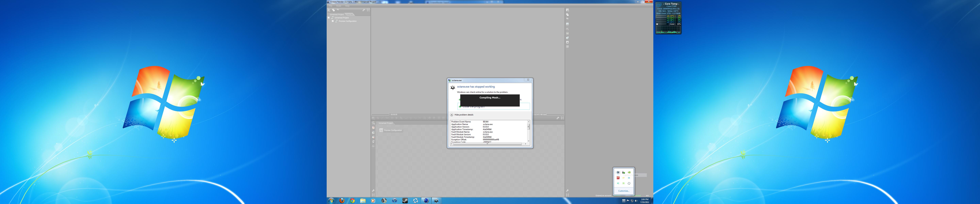Image resolution: width=980 pixels, height=204 pixels.
Task: Click the NVIDIA tray icon in popup
Action: 629,173
